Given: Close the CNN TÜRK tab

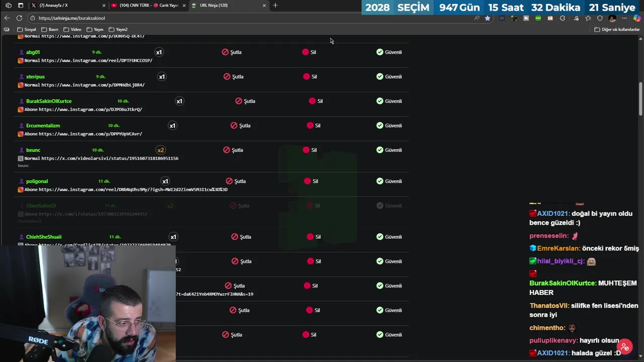Looking at the screenshot, I should pyautogui.click(x=184, y=6).
